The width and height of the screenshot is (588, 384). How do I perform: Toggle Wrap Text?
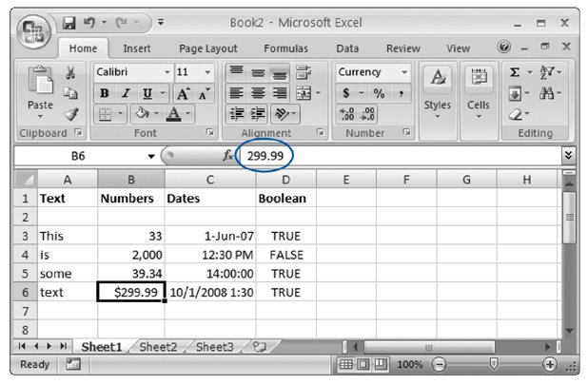[x=303, y=72]
